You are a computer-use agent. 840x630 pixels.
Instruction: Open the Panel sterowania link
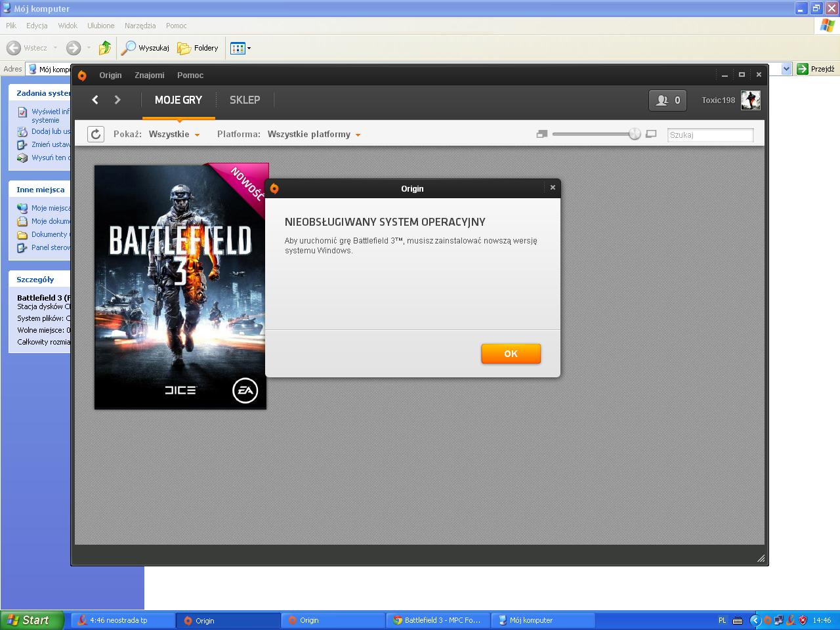point(51,247)
